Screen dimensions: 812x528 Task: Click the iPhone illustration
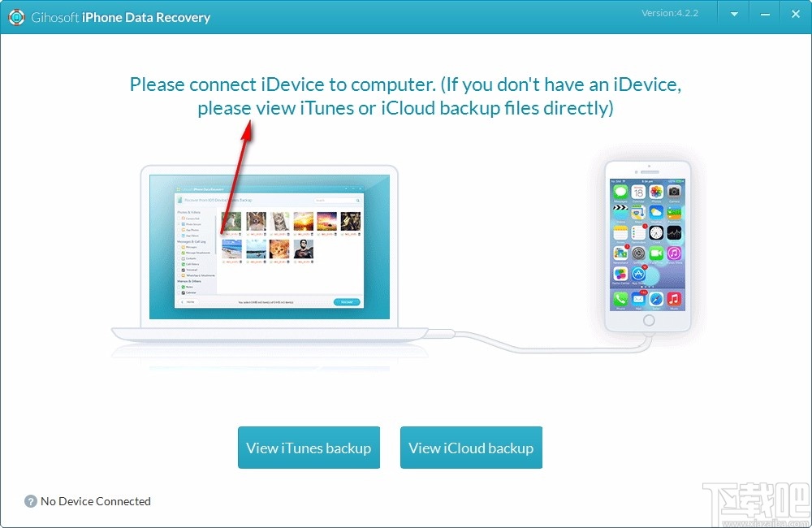pyautogui.click(x=648, y=246)
